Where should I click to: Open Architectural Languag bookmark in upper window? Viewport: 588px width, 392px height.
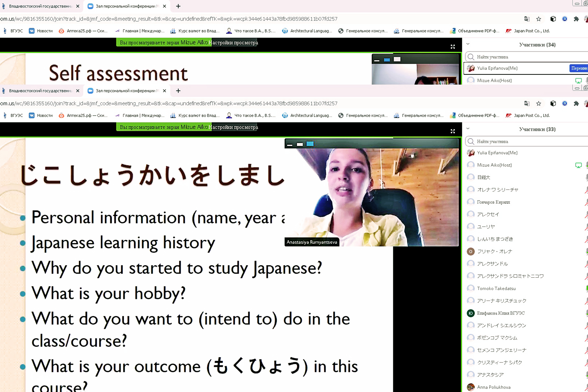(307, 31)
